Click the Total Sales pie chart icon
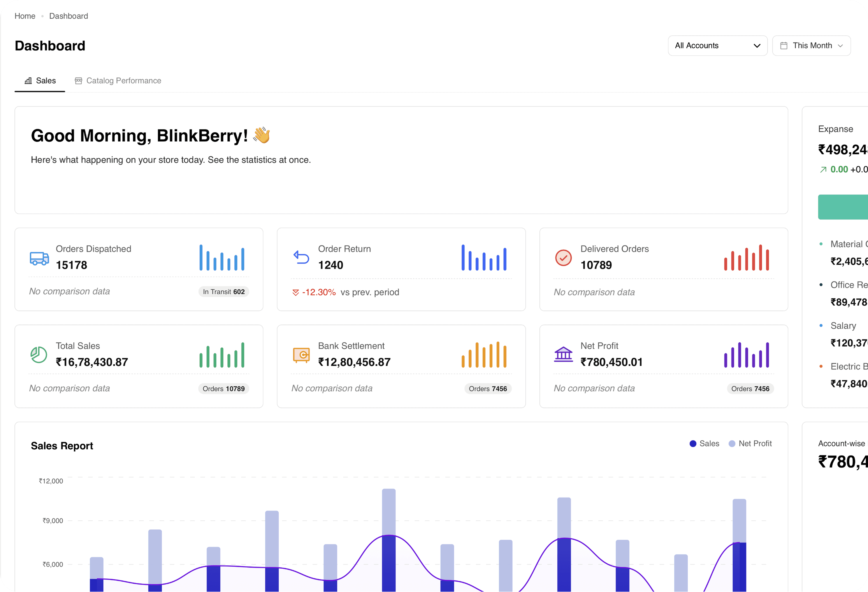Screen dimensions: 868x592 (x=39, y=355)
